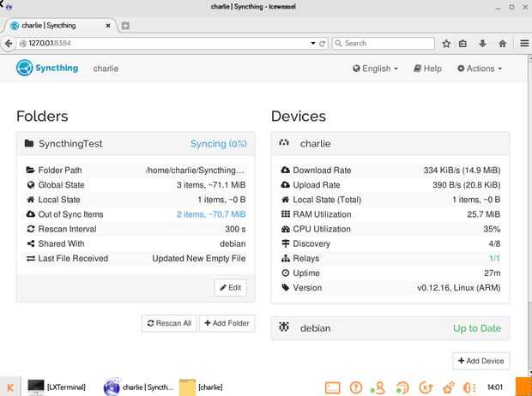Select the charlie | Syncthing browser tab
Image resolution: width=532 pixels, height=396 pixels.
(x=61, y=26)
